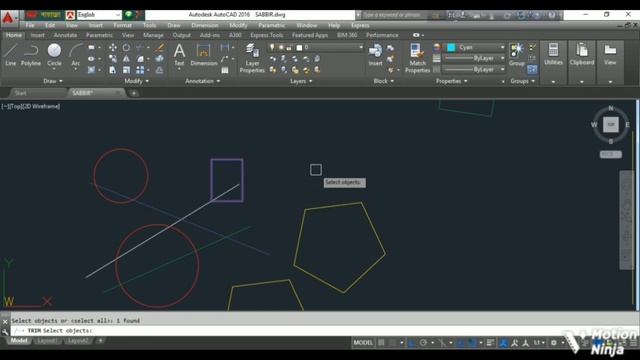The height and width of the screenshot is (360, 640).
Task: Expand the Properties panel
Action: tap(451, 81)
